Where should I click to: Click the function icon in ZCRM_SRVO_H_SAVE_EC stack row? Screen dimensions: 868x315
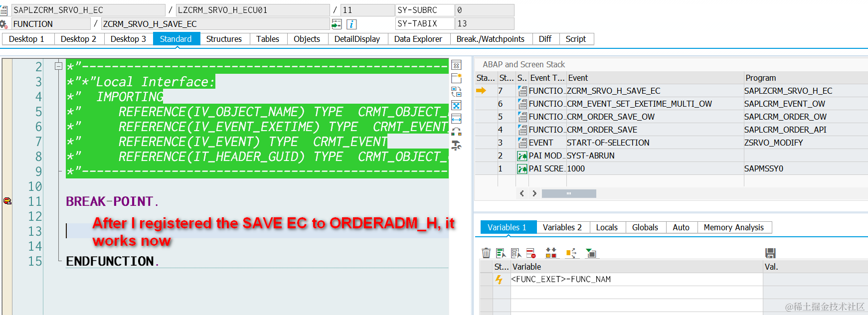click(522, 91)
